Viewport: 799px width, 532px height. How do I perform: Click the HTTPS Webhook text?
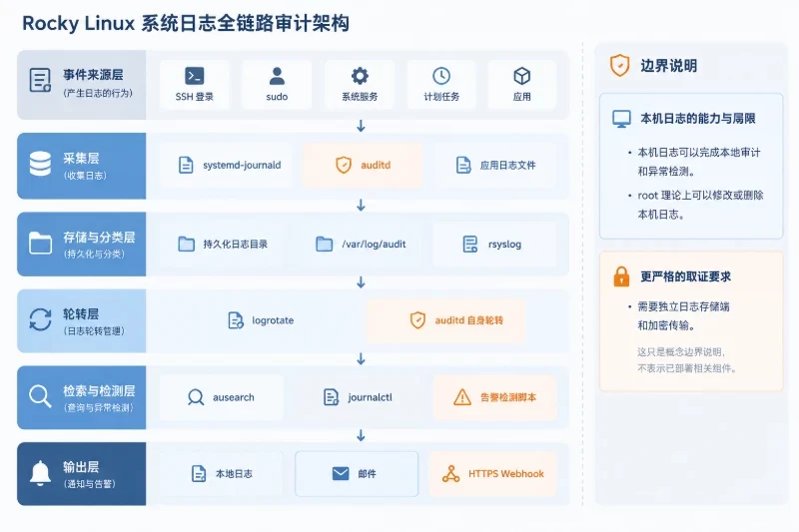(x=506, y=473)
